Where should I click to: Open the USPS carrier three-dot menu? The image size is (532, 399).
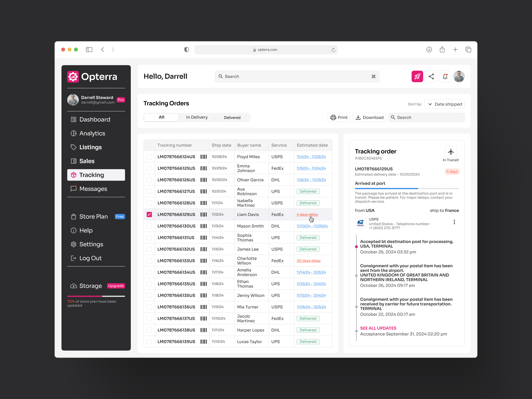(x=454, y=222)
